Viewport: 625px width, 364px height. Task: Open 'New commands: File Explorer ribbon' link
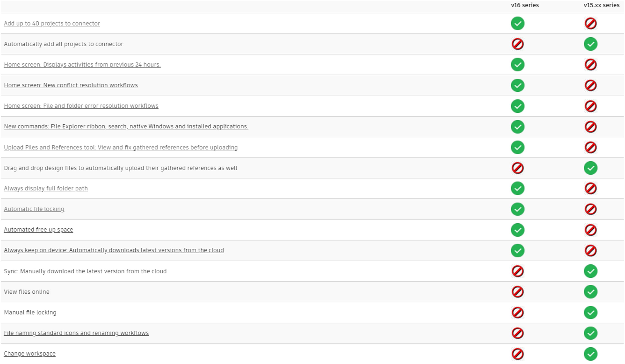(126, 126)
